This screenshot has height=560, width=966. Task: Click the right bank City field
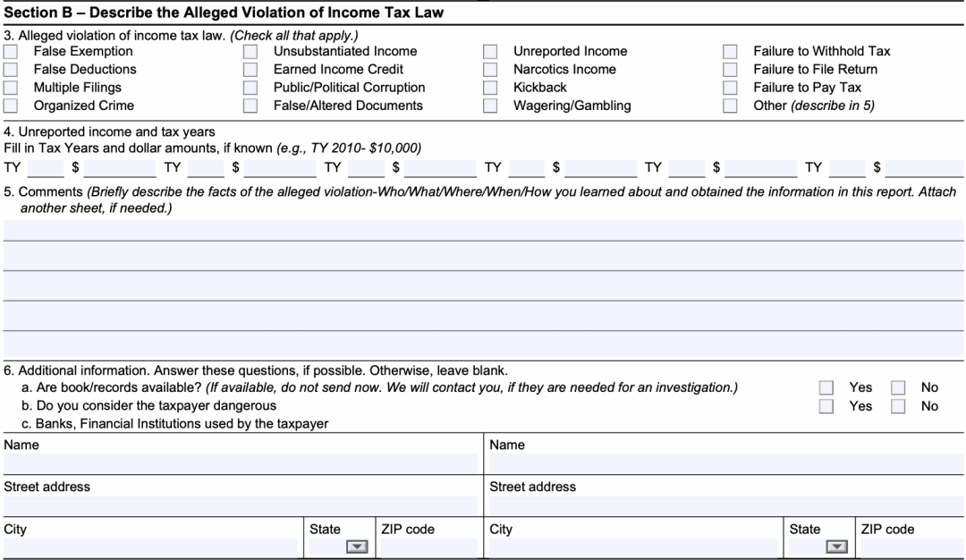coord(632,547)
